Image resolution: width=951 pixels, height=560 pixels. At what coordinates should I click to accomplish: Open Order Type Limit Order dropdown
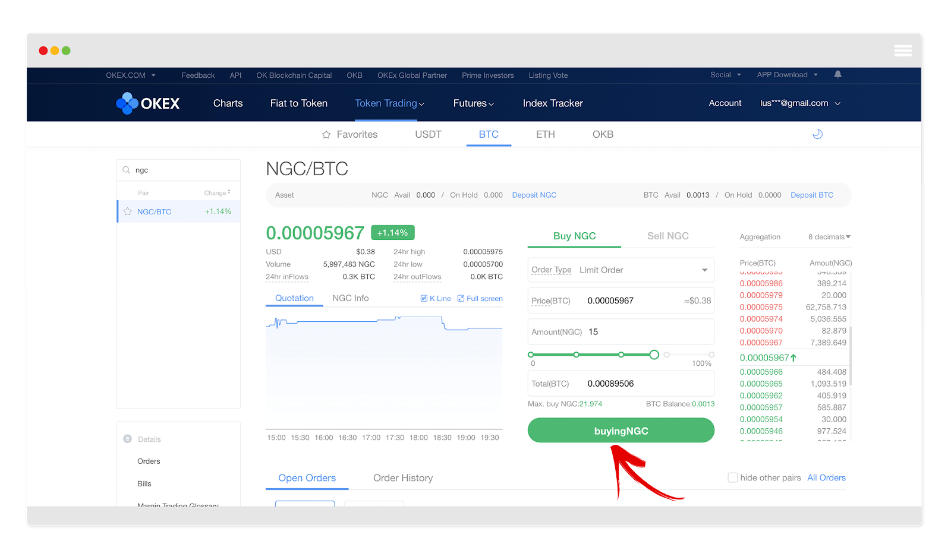point(621,270)
